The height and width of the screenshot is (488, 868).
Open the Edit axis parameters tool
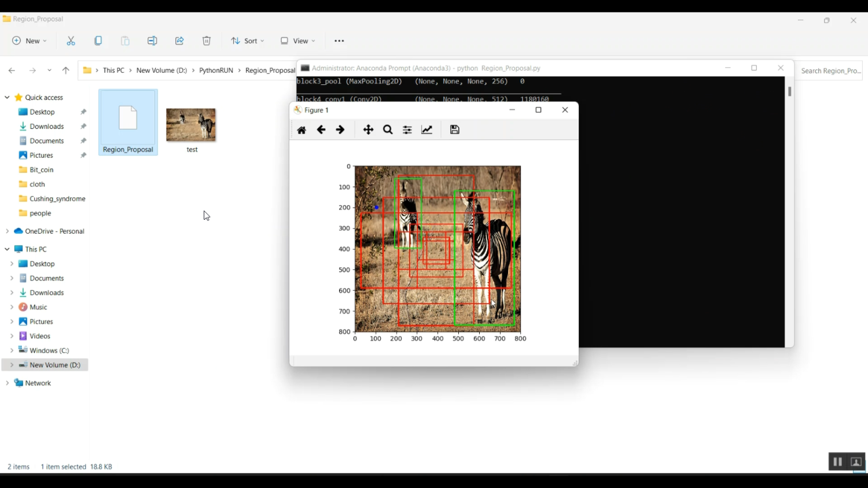point(427,131)
